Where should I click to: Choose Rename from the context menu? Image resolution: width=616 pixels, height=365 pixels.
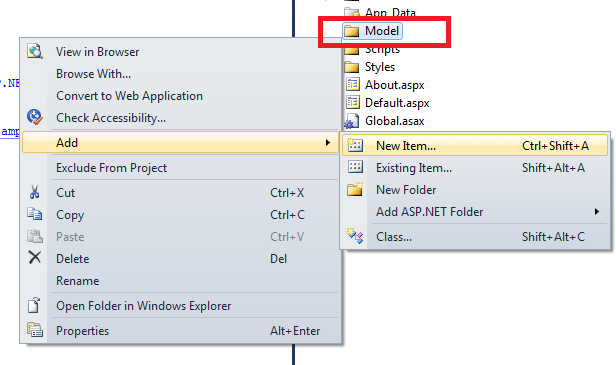click(x=77, y=281)
